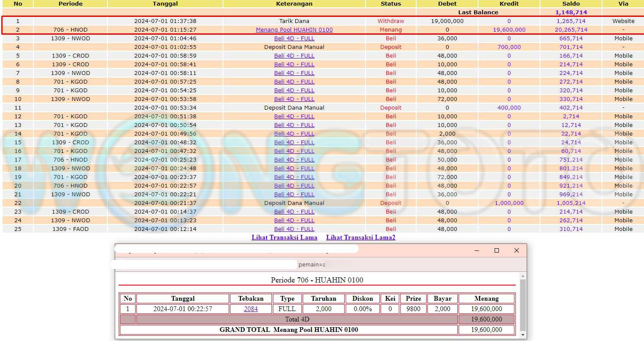Click the popup address bar field
The height and width of the screenshot is (341, 644).
pos(217,264)
